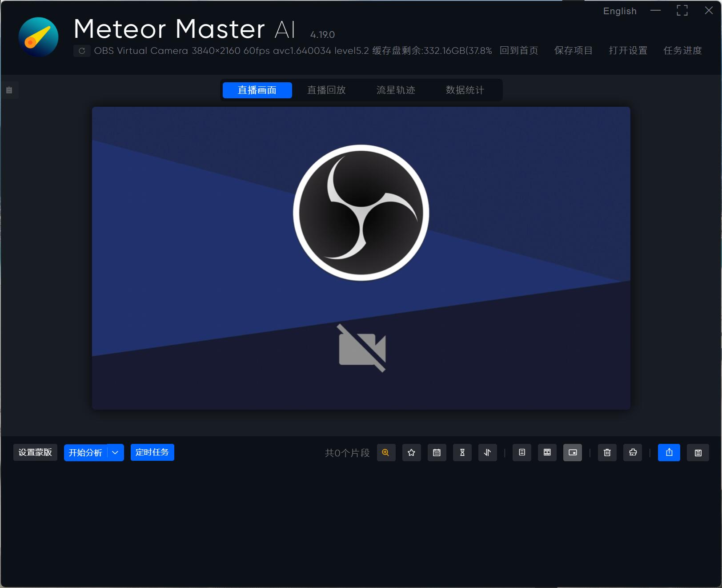Switch to list view layout
This screenshot has height=588, width=722.
click(521, 452)
